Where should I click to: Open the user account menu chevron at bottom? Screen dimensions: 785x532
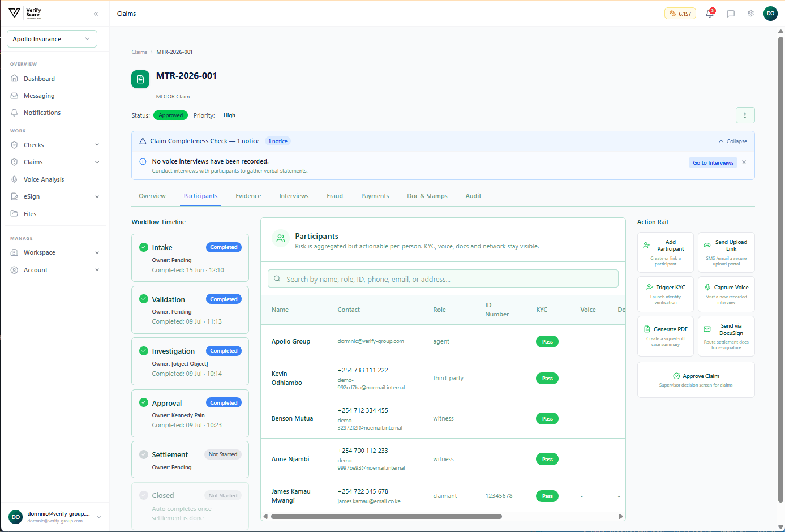[99, 517]
